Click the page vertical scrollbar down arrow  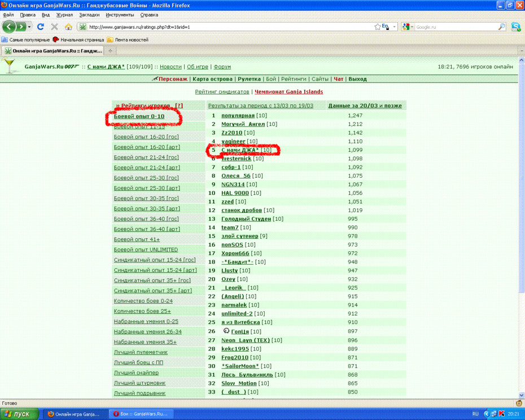(521, 395)
